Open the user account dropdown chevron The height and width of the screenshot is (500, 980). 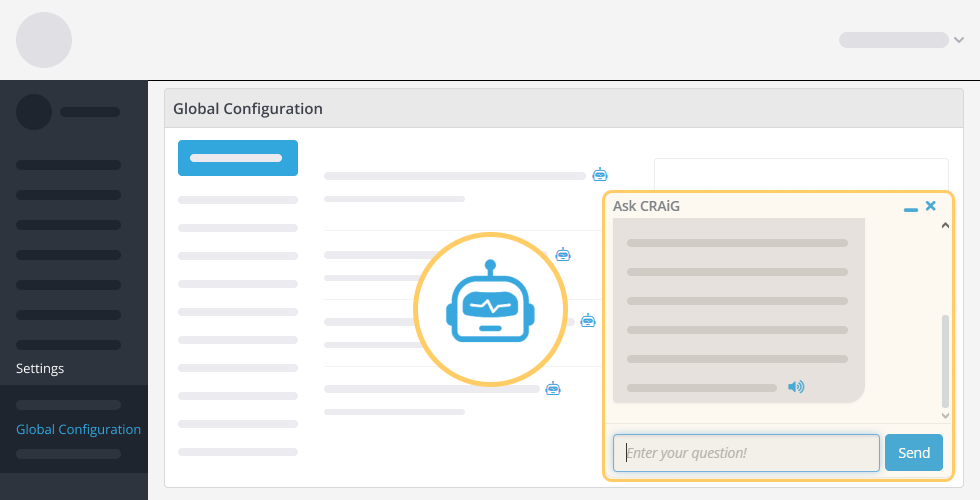[x=959, y=40]
